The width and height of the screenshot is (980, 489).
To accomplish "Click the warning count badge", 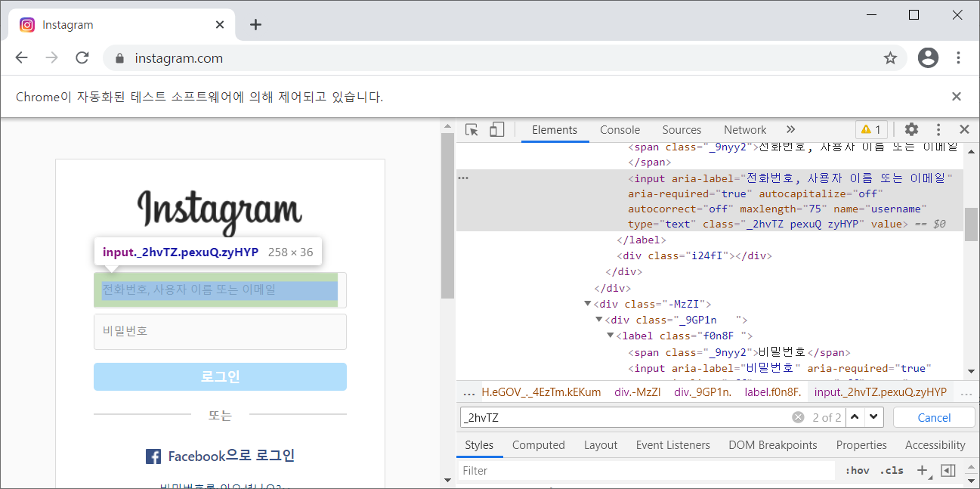I will tap(871, 130).
